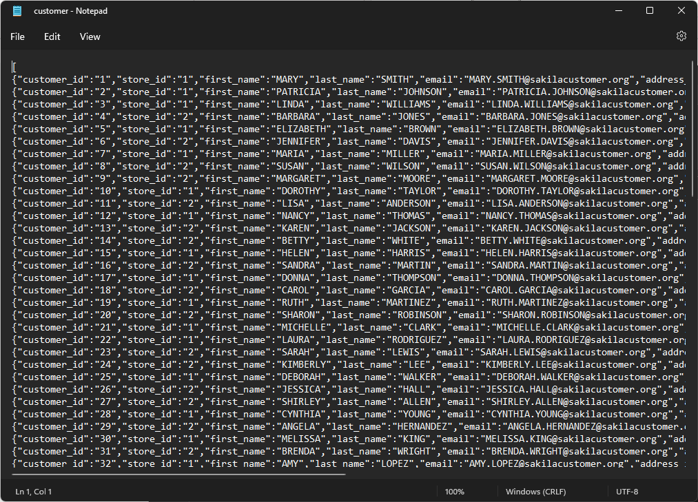This screenshot has width=698, height=502.
Task: Click the opening bracket on first line
Action: click(x=14, y=65)
